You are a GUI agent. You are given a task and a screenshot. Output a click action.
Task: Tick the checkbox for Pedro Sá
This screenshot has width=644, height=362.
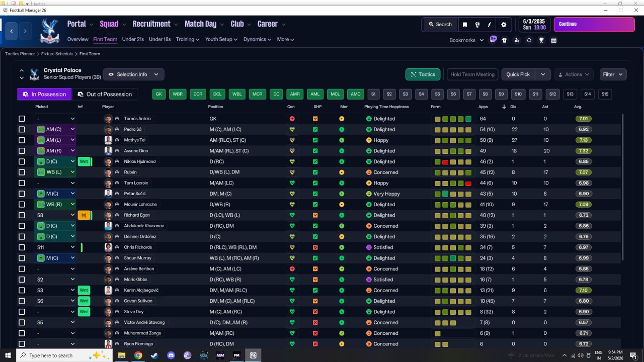point(22,129)
